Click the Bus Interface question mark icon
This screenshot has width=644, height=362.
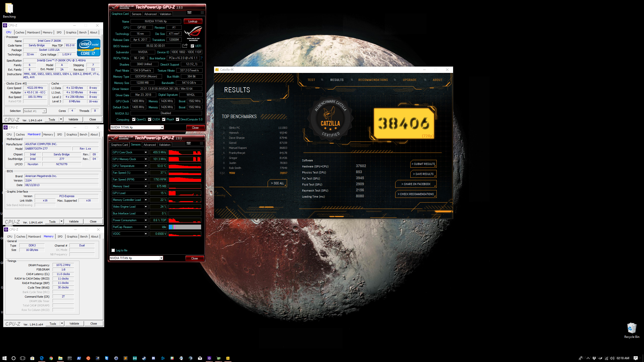tap(202, 58)
